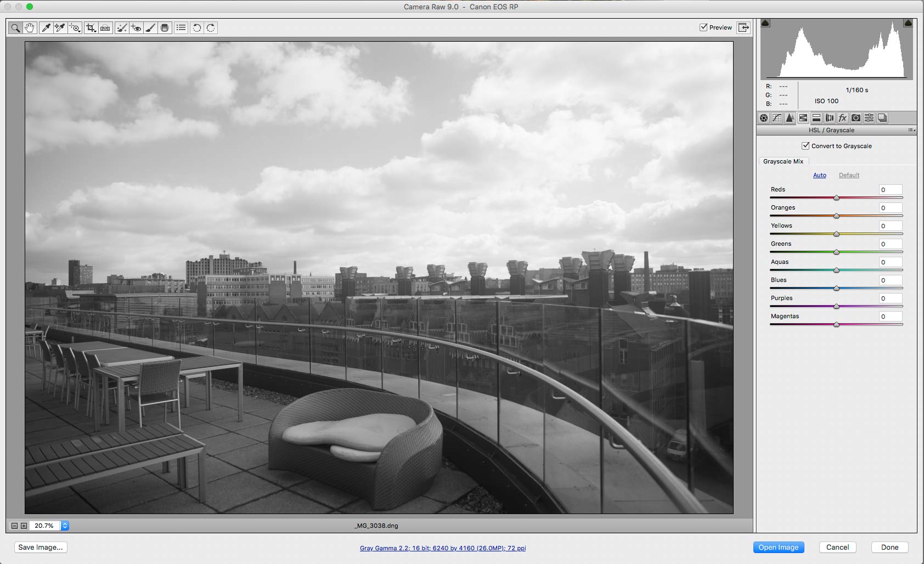
Task: Switch to the Tone Curve panel tab
Action: coord(777,118)
